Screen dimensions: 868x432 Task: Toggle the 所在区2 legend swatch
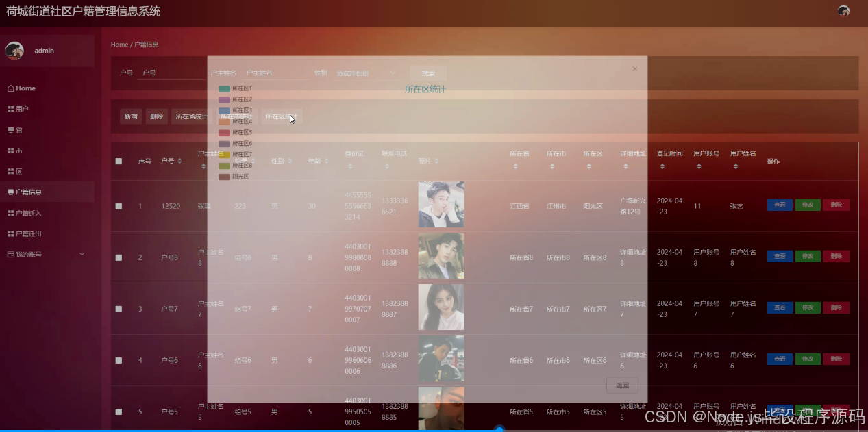pos(224,99)
